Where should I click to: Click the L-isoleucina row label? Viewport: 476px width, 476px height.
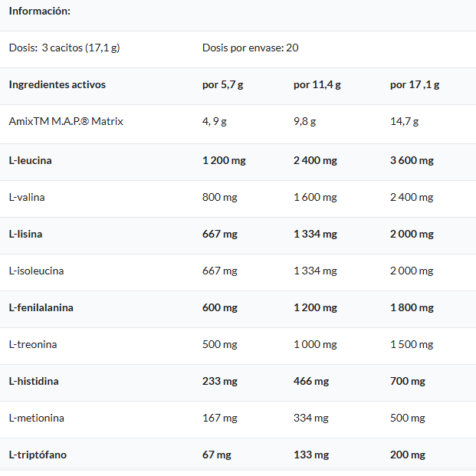coord(36,271)
